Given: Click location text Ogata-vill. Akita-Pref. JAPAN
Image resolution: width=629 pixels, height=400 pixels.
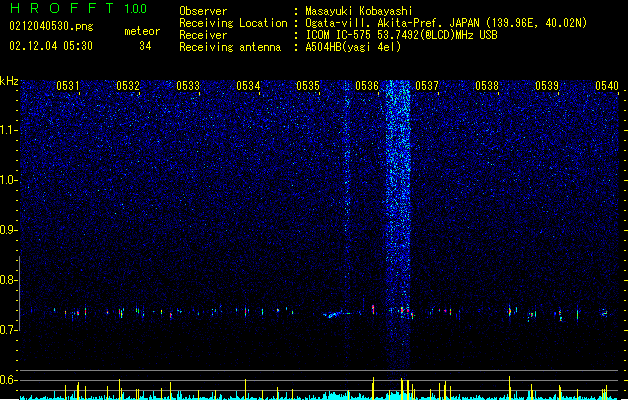Looking at the screenshot, I should pyautogui.click(x=394, y=23).
